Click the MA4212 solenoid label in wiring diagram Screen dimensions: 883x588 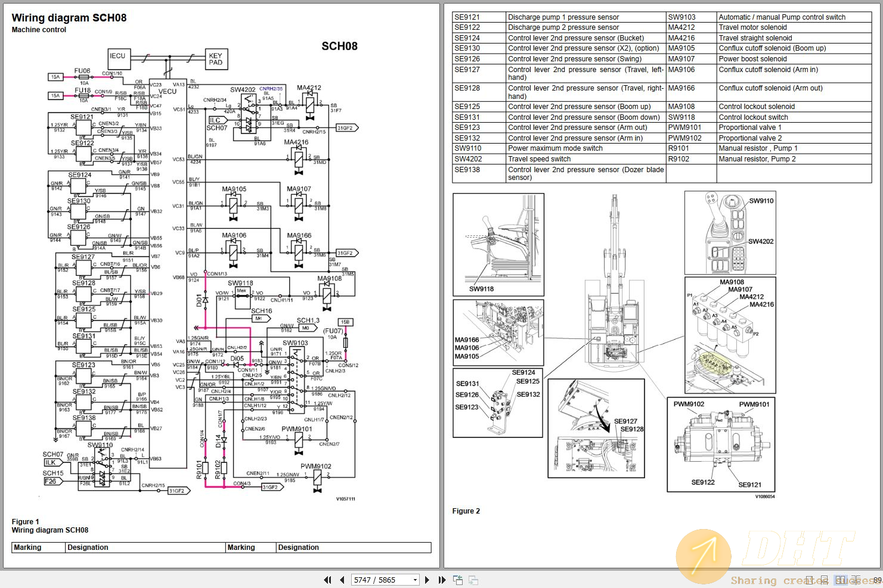coord(309,88)
